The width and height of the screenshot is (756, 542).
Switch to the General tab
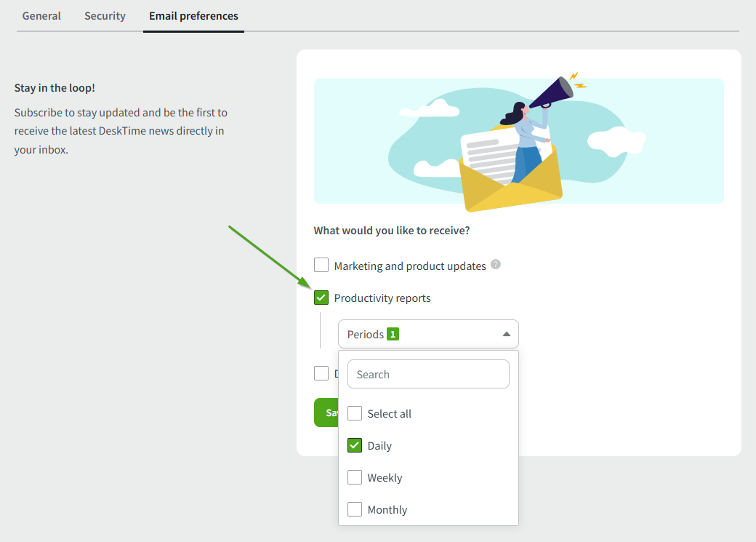(41, 15)
